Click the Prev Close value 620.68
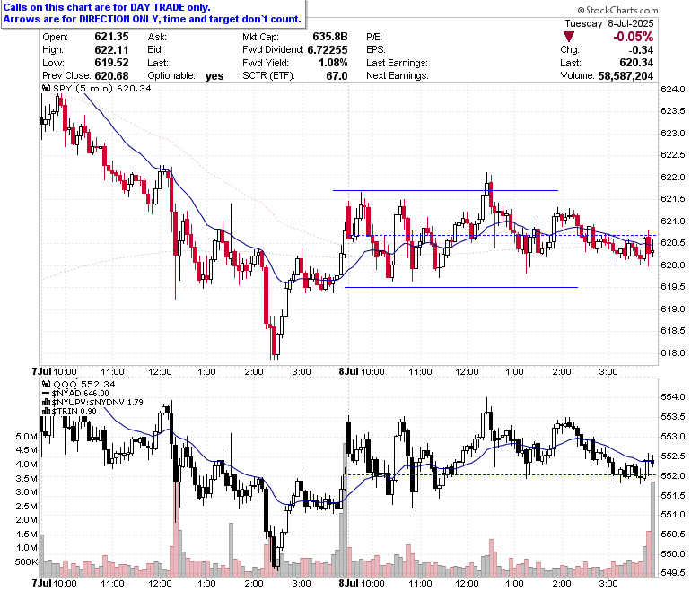 tap(111, 76)
